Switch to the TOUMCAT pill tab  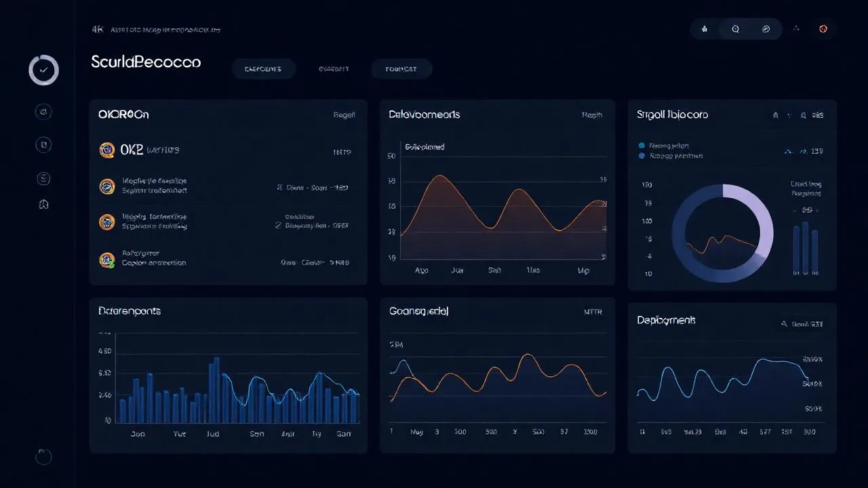[401, 69]
